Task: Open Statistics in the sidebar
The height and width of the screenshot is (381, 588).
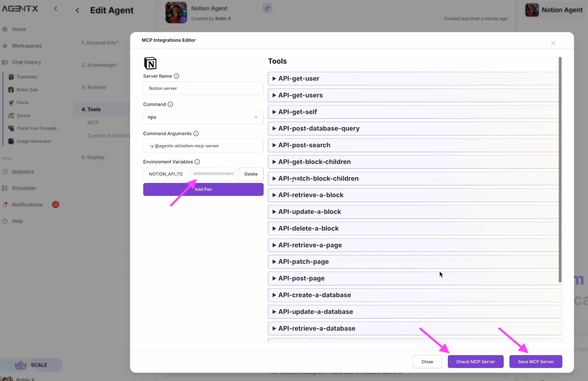Action: coord(23,172)
